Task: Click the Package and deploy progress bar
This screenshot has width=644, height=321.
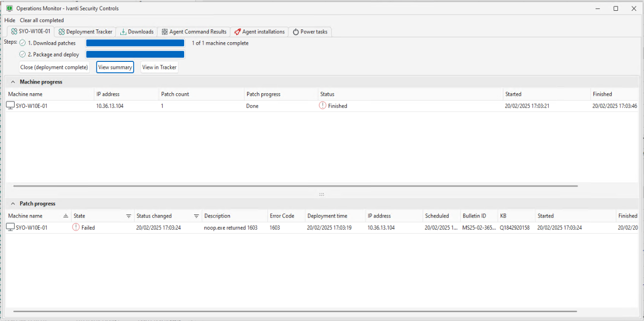Action: (135, 54)
